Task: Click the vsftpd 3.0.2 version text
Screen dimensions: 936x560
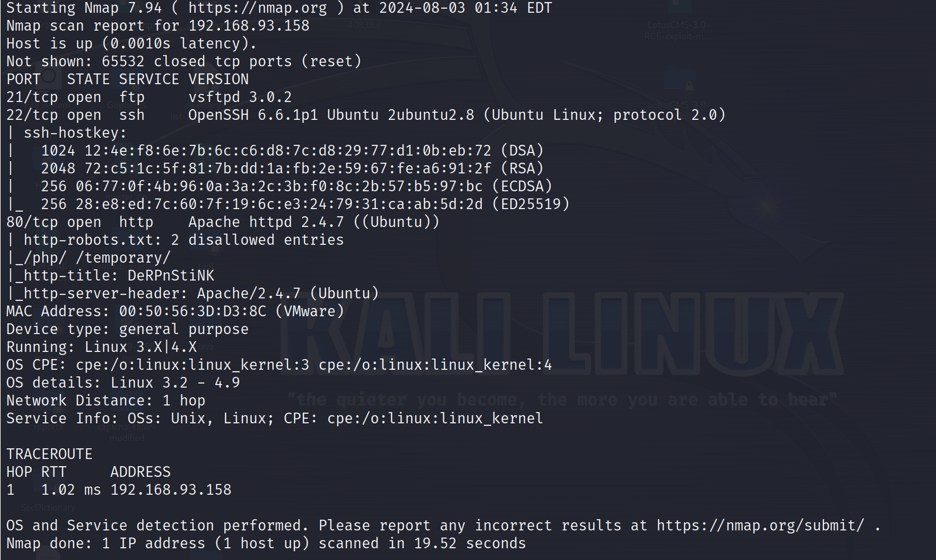Action: pyautogui.click(x=240, y=97)
